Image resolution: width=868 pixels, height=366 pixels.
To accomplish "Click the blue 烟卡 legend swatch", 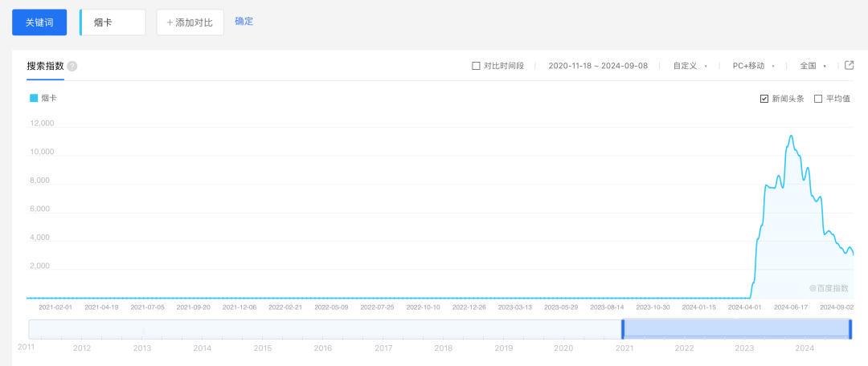I will (34, 98).
